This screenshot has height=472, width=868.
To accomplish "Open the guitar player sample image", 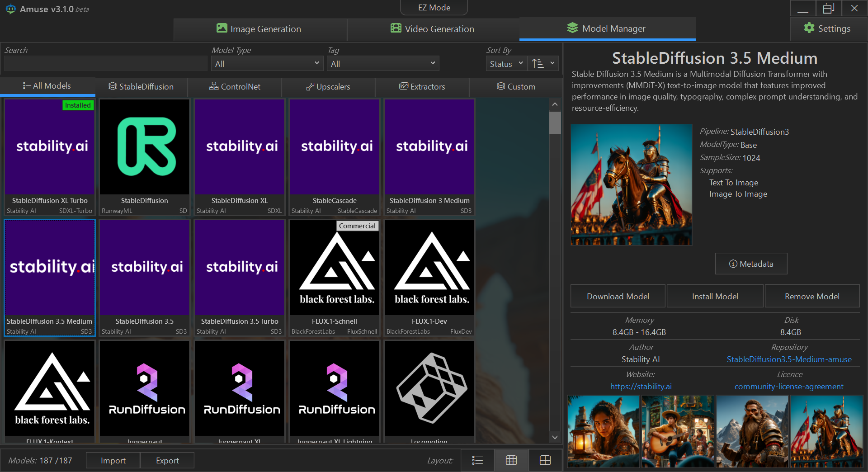I will [x=678, y=431].
